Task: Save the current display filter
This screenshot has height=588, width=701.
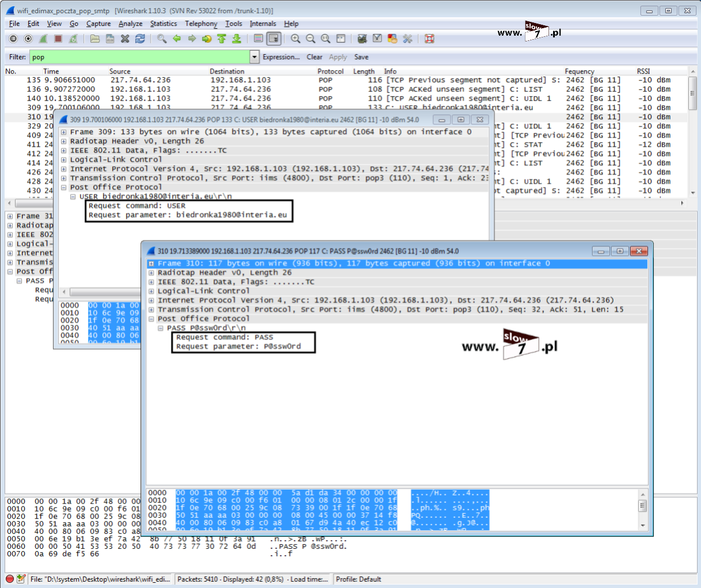Action: pyautogui.click(x=361, y=57)
